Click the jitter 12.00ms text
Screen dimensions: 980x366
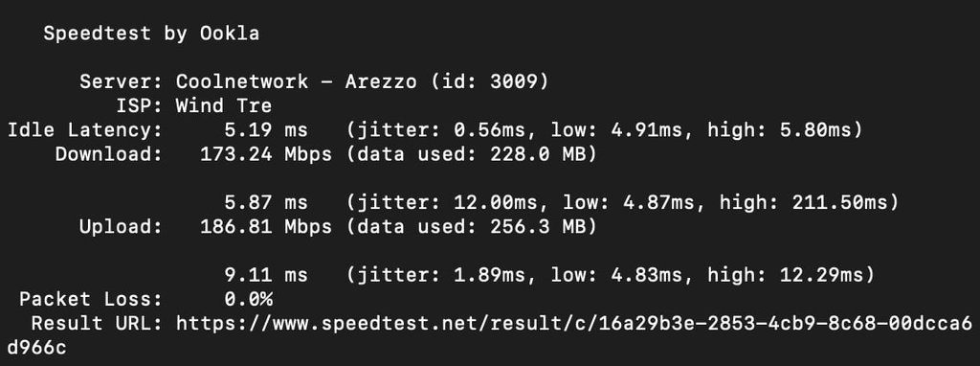coord(453,203)
